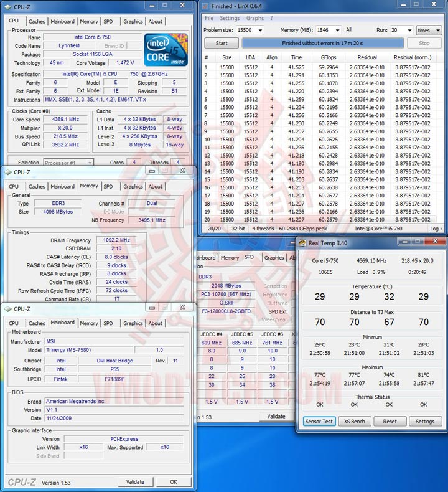
Task: Click Validate in the background CPU-Z SPD window
Action: tap(276, 417)
